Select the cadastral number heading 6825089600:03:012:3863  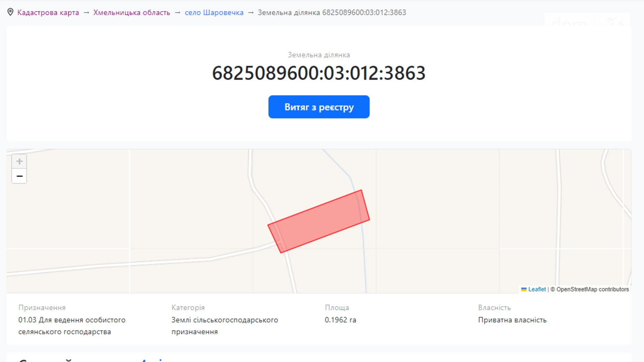click(x=319, y=73)
